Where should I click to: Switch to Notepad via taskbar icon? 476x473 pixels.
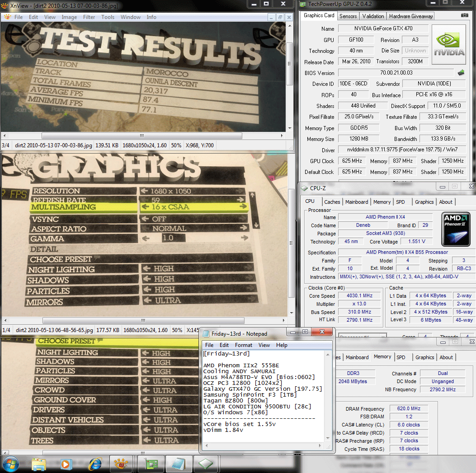tap(179, 464)
